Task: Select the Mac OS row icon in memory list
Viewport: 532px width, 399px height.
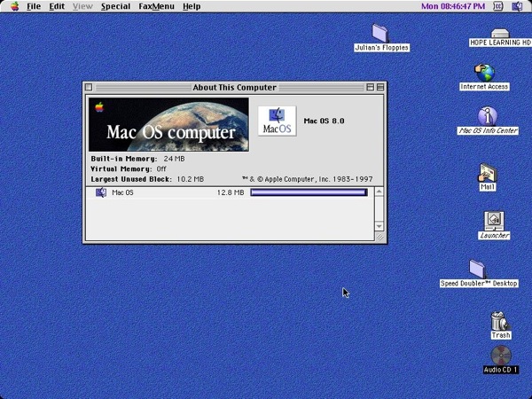Action: coord(101,192)
